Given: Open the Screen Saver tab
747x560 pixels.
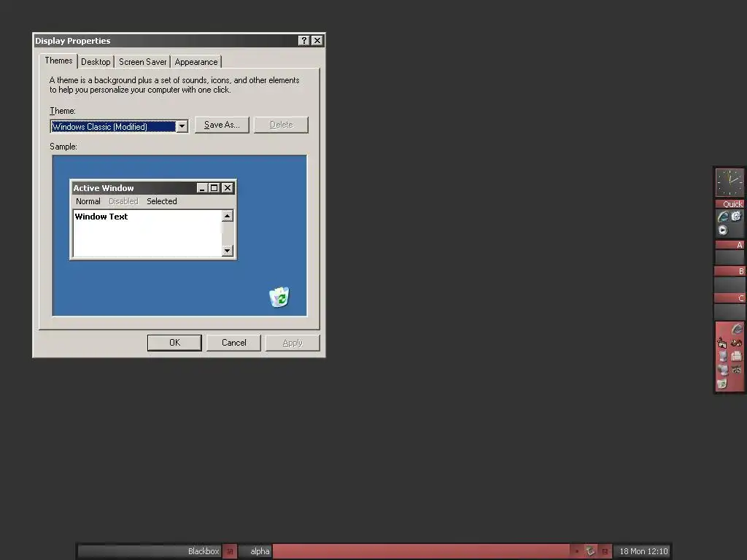Looking at the screenshot, I should pyautogui.click(x=142, y=62).
